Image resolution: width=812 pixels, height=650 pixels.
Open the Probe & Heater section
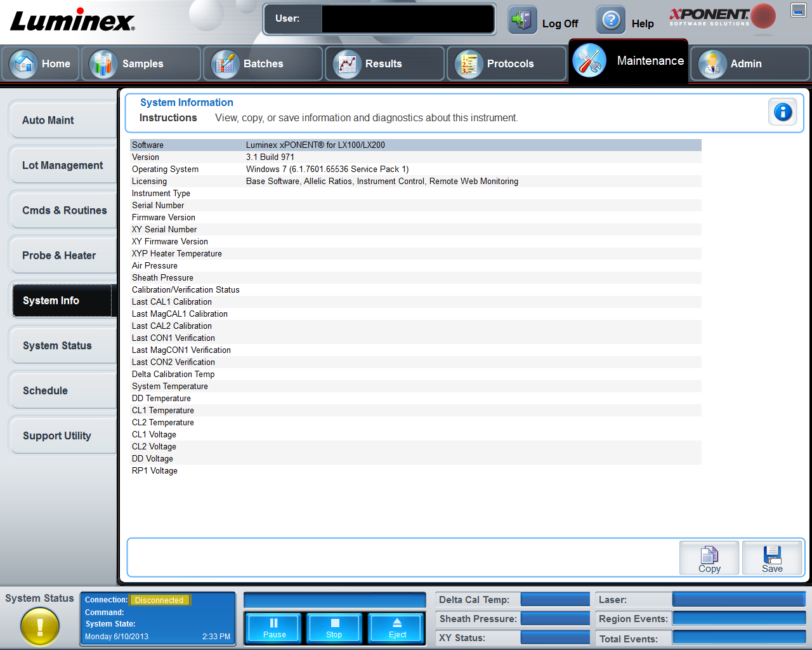click(x=62, y=255)
